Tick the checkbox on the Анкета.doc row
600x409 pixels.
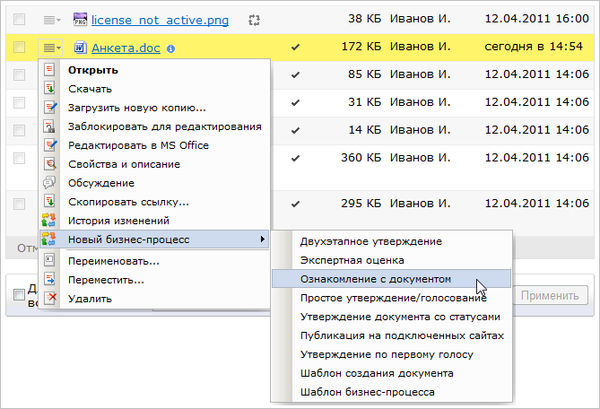pyautogui.click(x=19, y=47)
